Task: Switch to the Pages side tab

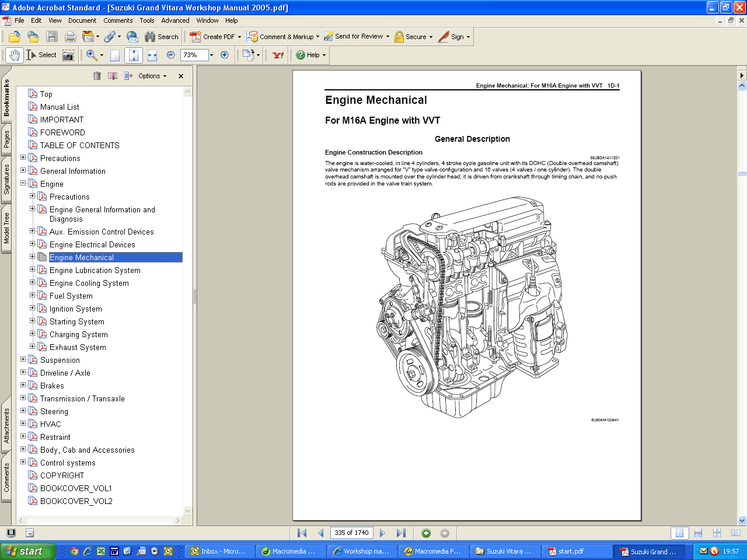Action: coord(6,139)
